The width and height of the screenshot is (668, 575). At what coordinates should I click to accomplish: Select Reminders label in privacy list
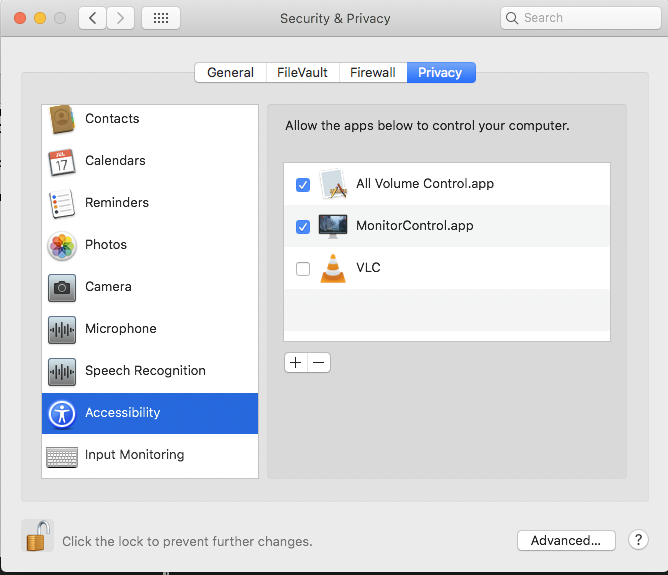click(x=117, y=202)
